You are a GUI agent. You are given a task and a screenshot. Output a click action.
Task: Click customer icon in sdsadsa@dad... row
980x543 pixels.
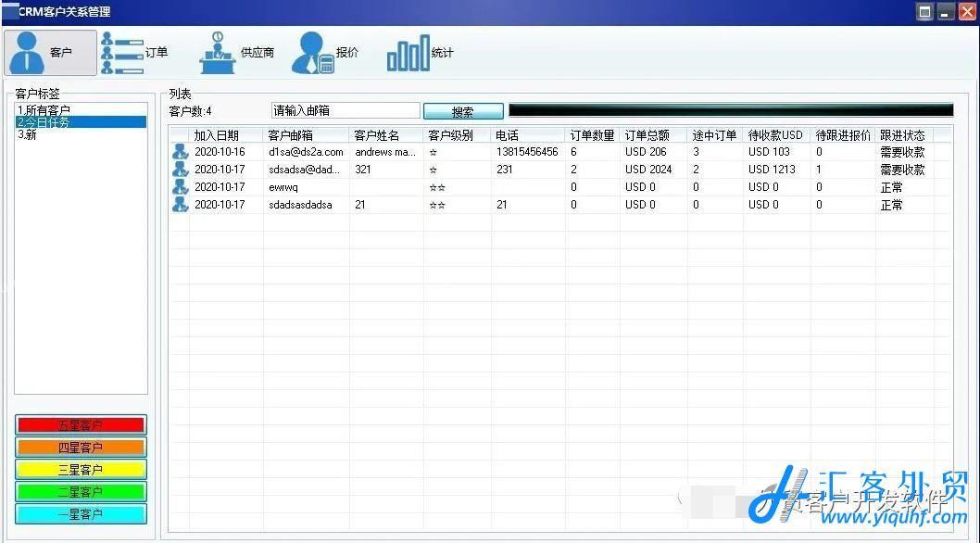(180, 170)
